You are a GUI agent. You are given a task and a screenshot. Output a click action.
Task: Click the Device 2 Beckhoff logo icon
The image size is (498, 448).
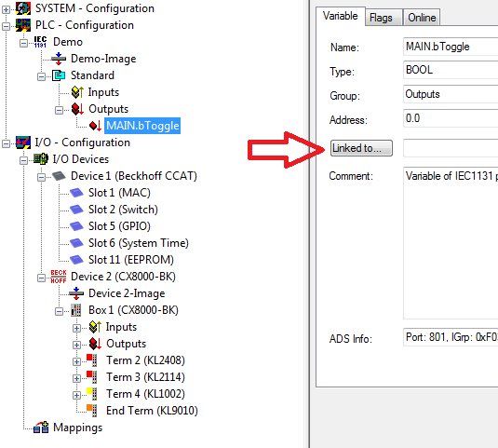[59, 277]
